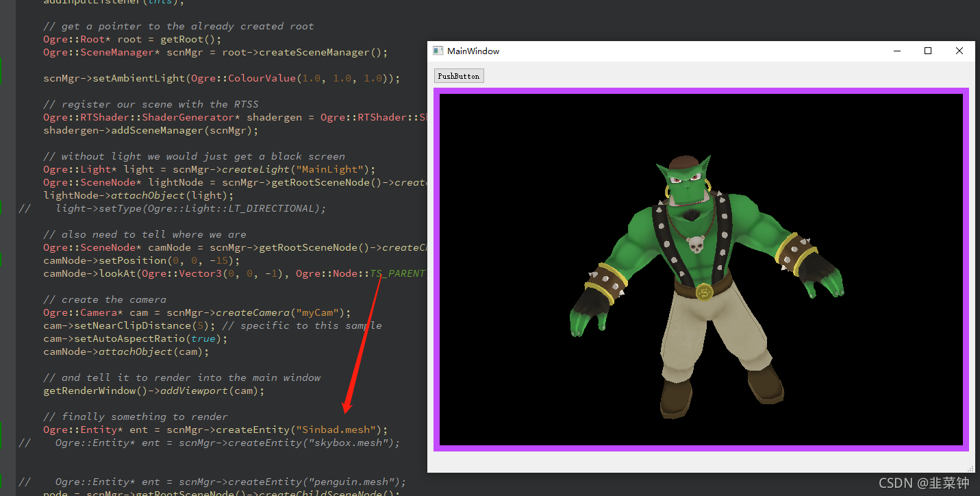980x496 pixels.
Task: Click the PushButton in MainWindow
Action: click(459, 76)
